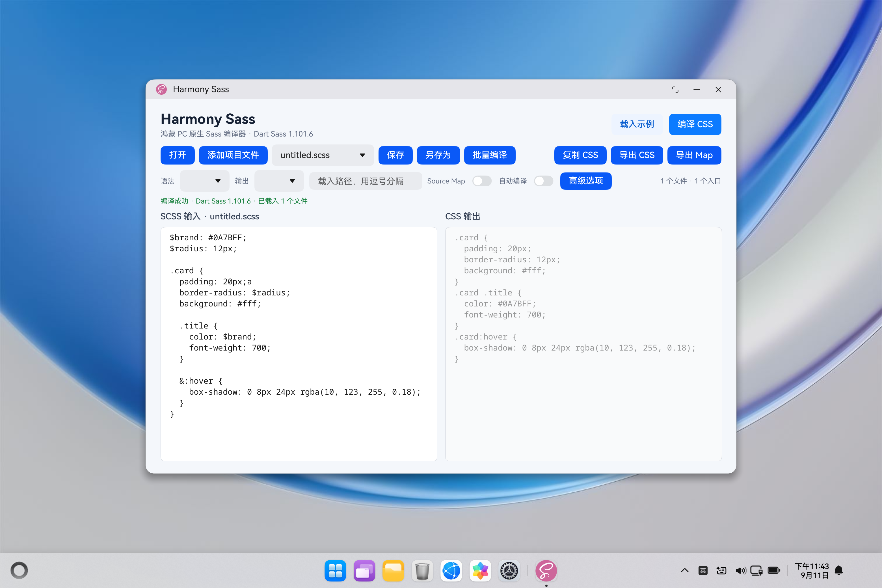
Task: Click the 导出 Map button
Action: coord(694,155)
